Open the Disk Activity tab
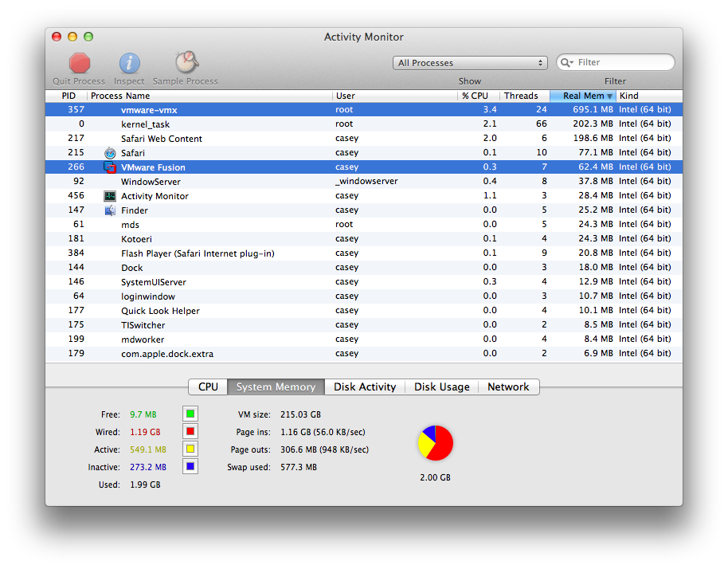This screenshot has width=728, height=569. click(365, 387)
